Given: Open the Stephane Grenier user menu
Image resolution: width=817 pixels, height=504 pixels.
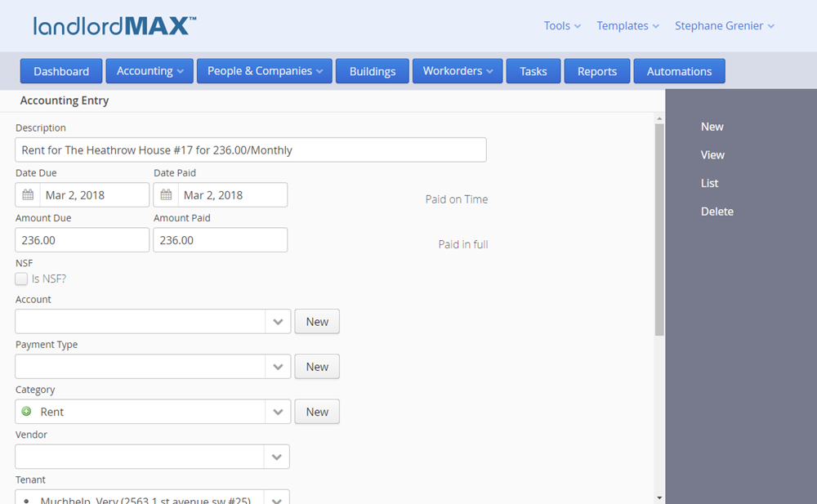Looking at the screenshot, I should coord(725,25).
